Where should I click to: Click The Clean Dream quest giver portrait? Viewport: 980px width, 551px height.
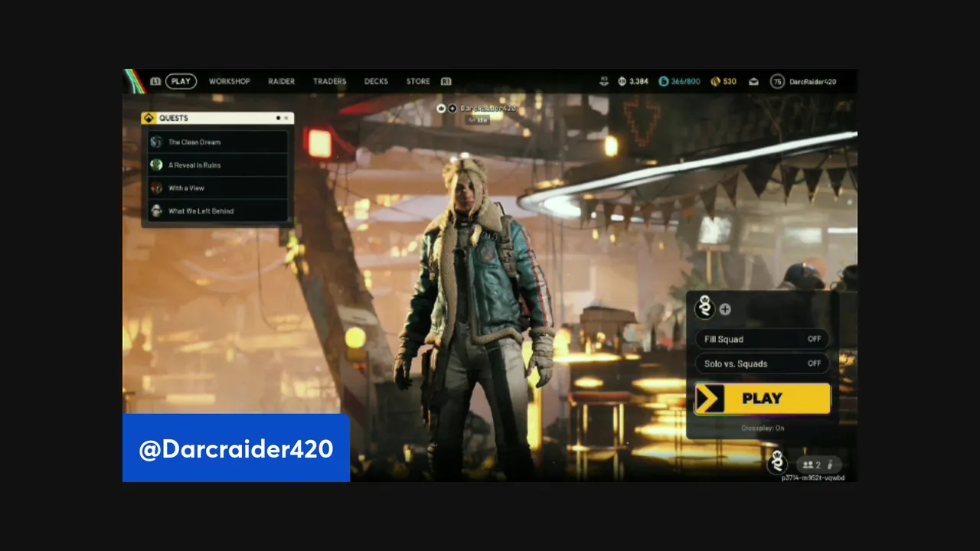[156, 142]
